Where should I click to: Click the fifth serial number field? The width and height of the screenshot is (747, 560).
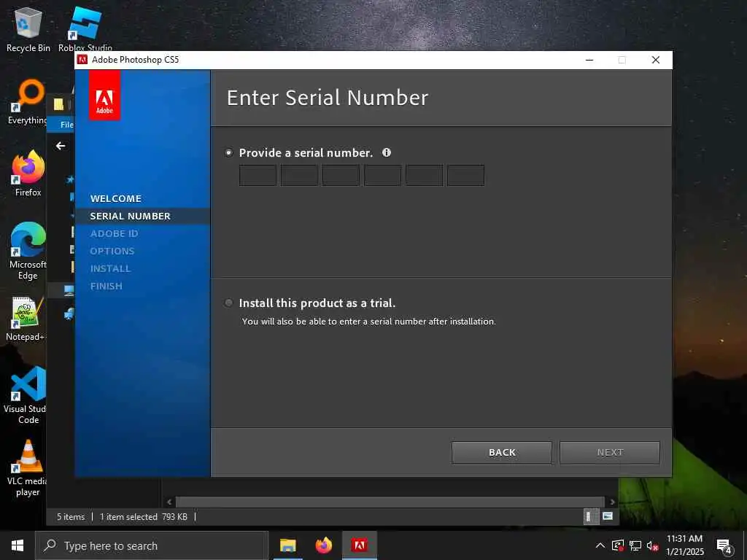click(424, 175)
